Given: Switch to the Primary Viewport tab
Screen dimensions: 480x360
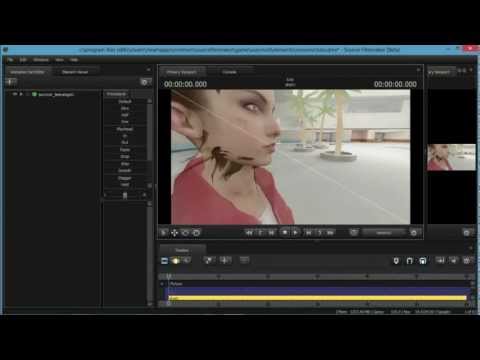Looking at the screenshot, I should tap(182, 72).
